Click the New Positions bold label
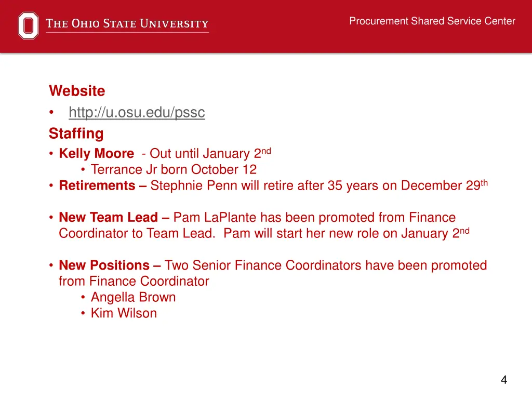 pyautogui.click(x=104, y=265)
